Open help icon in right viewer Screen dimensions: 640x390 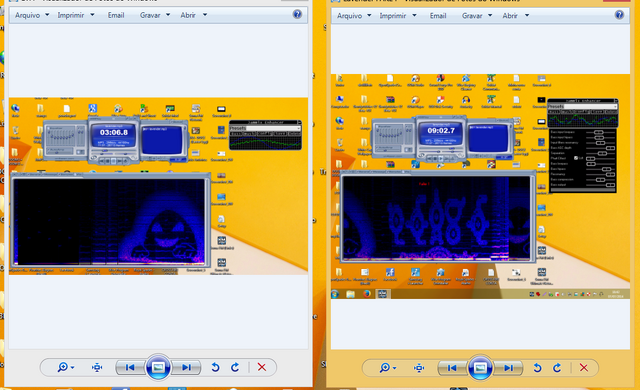click(619, 15)
